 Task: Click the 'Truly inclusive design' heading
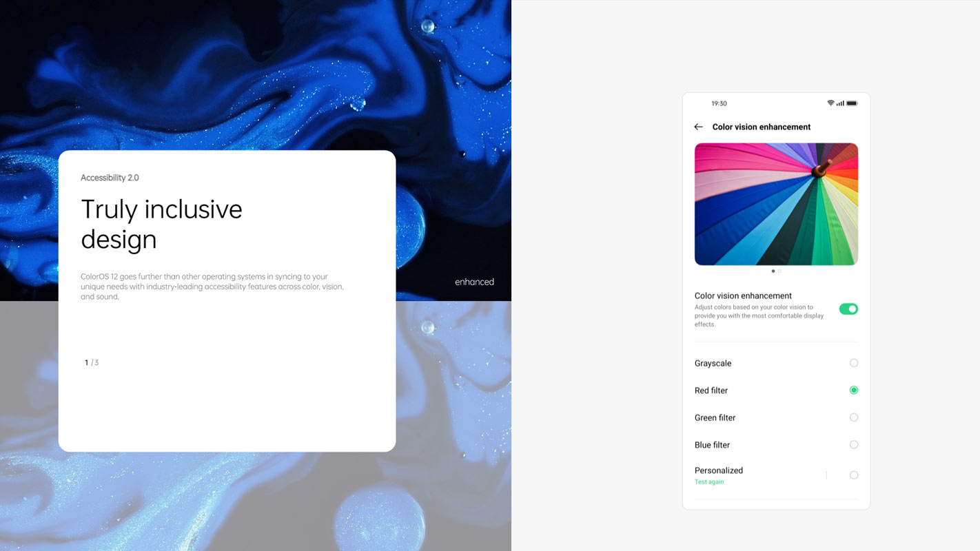click(x=161, y=225)
